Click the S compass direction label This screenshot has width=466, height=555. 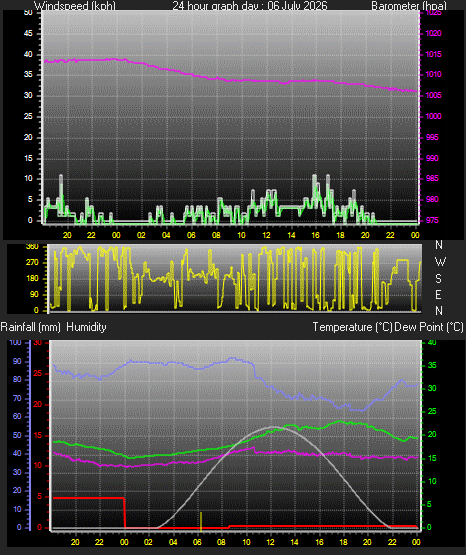coord(438,279)
